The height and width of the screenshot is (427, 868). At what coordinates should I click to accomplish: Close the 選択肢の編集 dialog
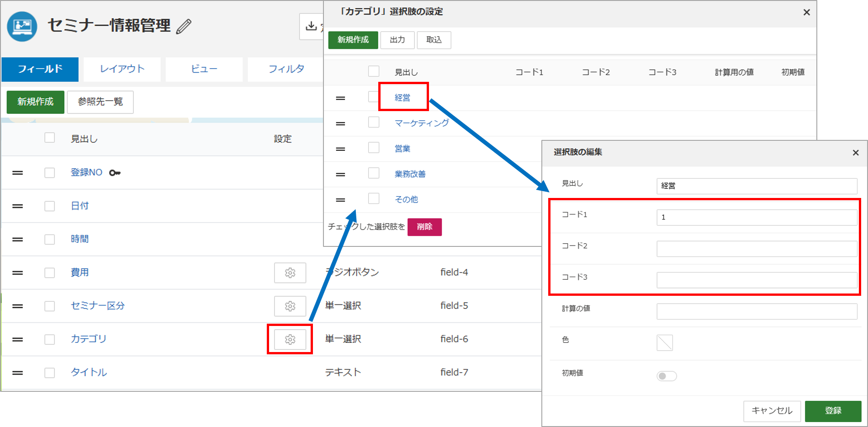click(x=856, y=153)
